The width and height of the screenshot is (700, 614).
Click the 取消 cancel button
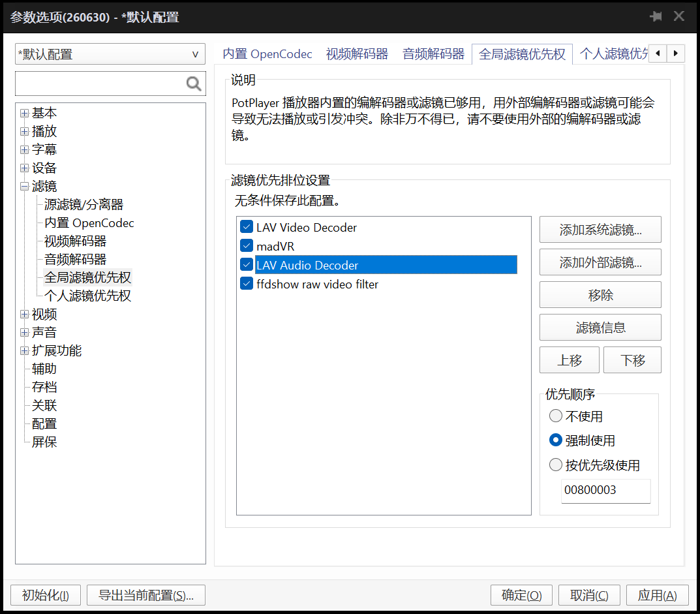click(589, 595)
